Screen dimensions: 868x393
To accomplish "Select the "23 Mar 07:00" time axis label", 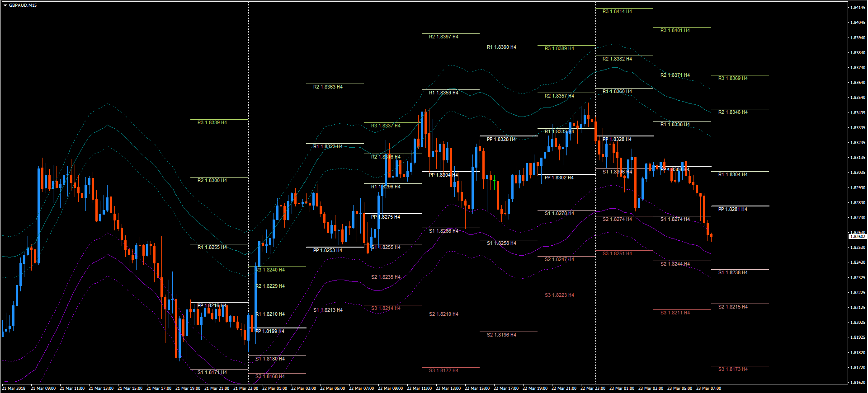I will [708, 388].
